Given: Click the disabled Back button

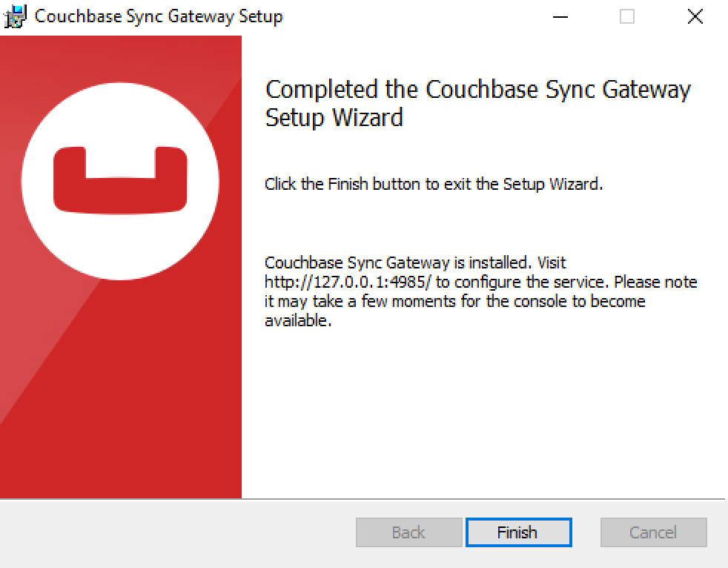Looking at the screenshot, I should (408, 532).
